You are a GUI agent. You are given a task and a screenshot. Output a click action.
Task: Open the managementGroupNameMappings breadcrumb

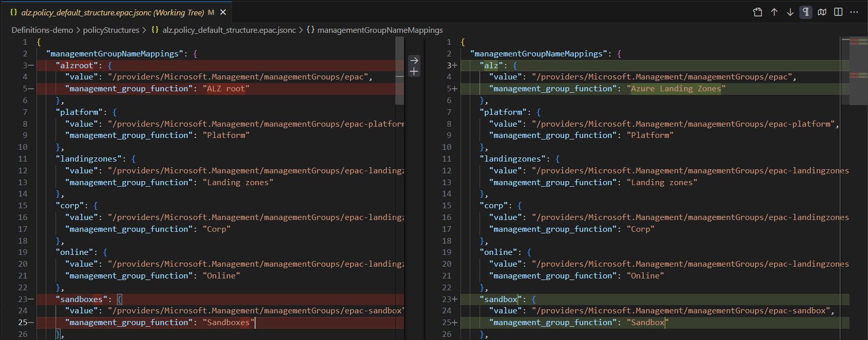380,30
